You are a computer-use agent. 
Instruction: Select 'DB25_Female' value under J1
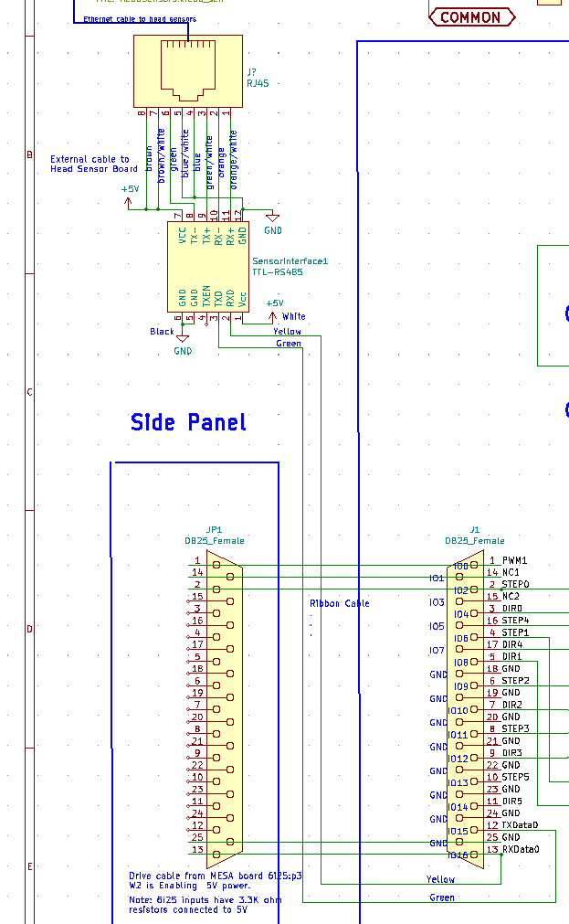(475, 540)
